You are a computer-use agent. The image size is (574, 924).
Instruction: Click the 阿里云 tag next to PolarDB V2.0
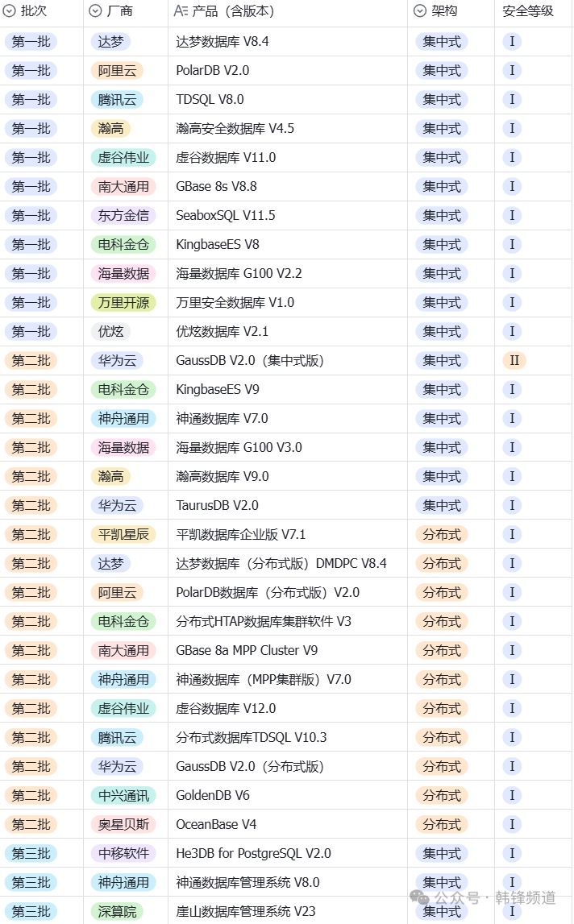117,71
